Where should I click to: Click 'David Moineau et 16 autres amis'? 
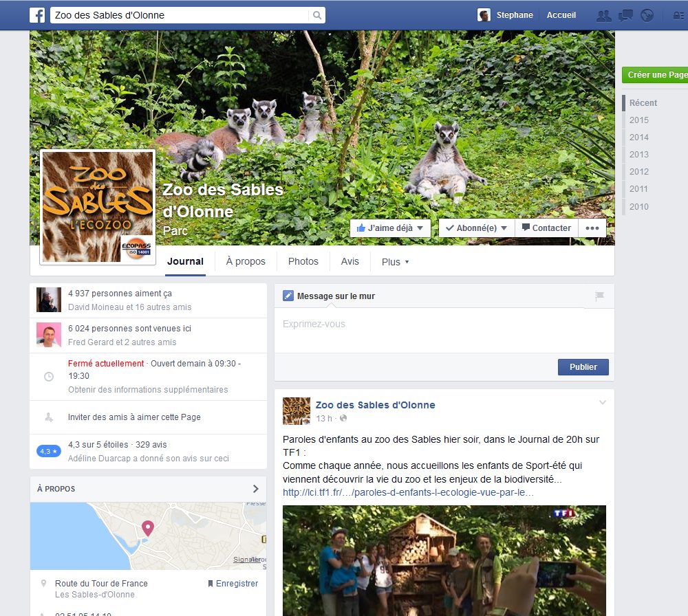click(129, 307)
